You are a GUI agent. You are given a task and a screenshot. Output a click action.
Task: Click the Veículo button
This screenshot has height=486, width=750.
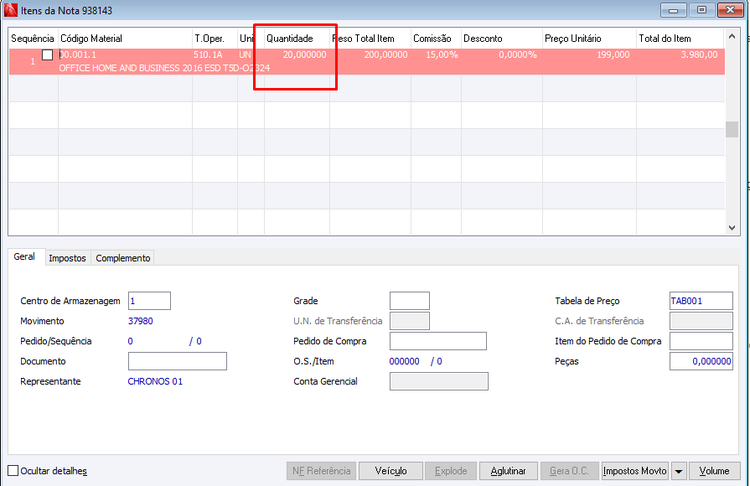391,471
